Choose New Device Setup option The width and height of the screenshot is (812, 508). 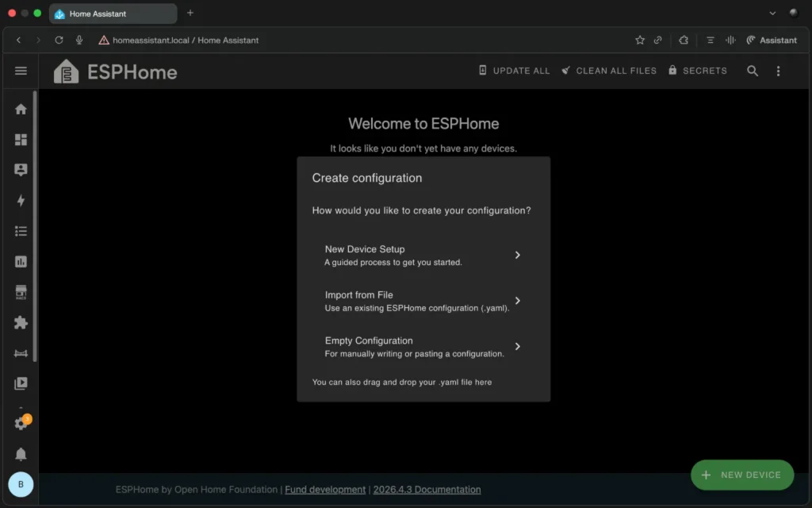(423, 255)
